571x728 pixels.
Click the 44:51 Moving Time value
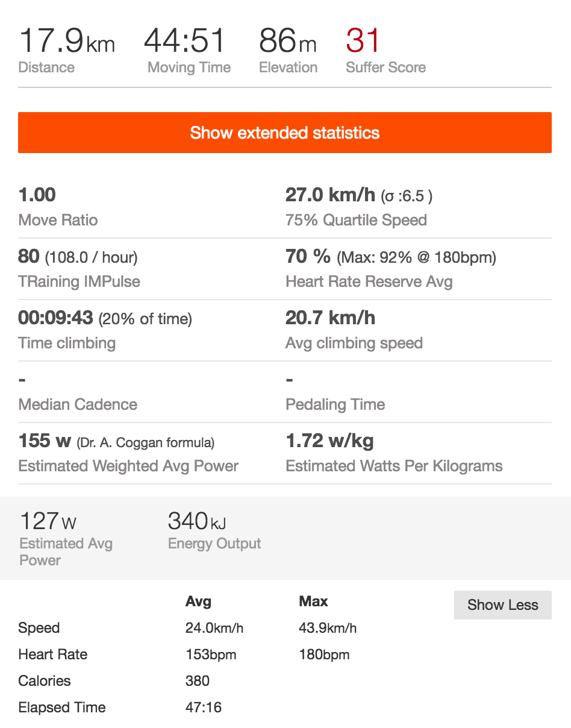click(x=184, y=41)
